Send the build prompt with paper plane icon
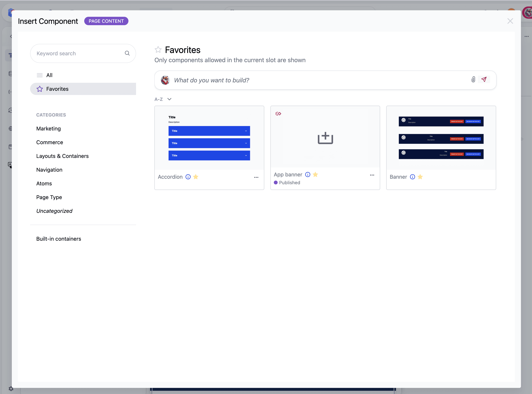532x394 pixels. 484,79
